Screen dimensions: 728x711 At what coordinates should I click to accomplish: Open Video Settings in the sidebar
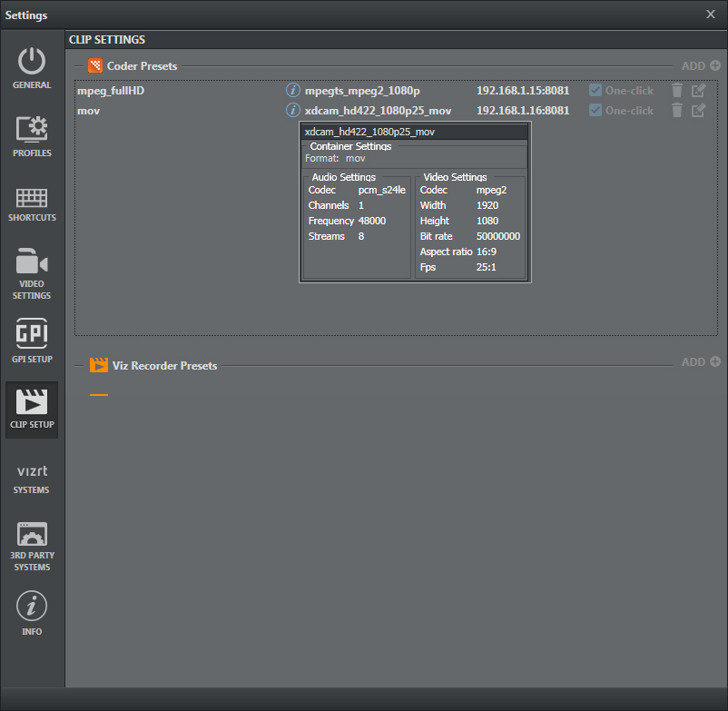pos(32,272)
